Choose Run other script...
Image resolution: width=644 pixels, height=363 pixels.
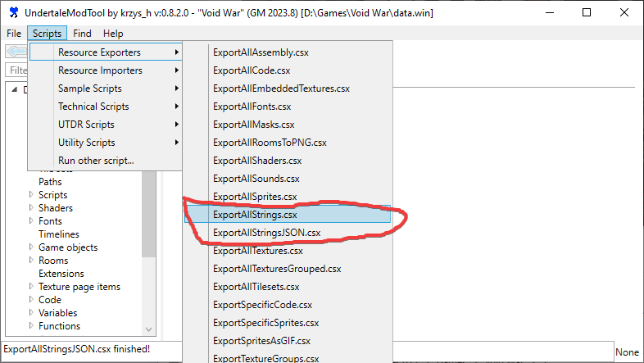(106, 161)
